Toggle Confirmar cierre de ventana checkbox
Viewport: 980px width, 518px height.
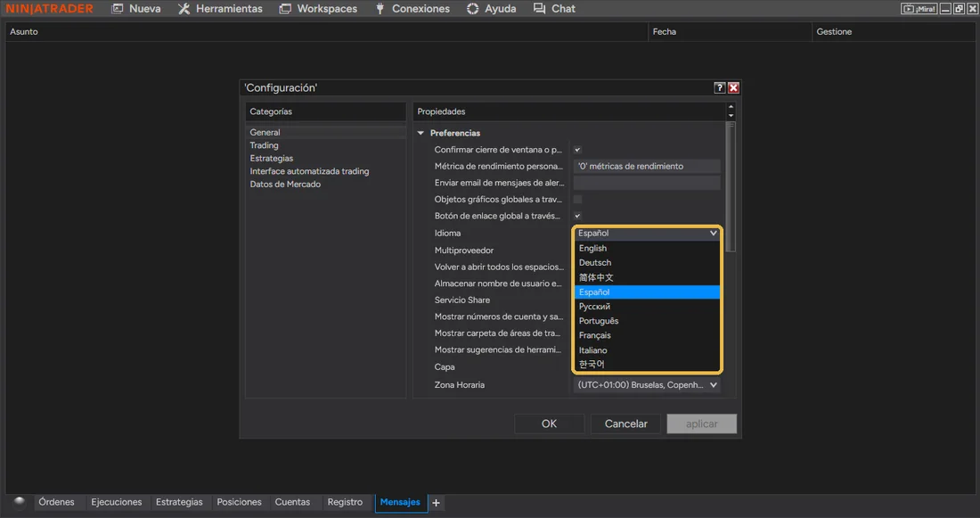[577, 150]
